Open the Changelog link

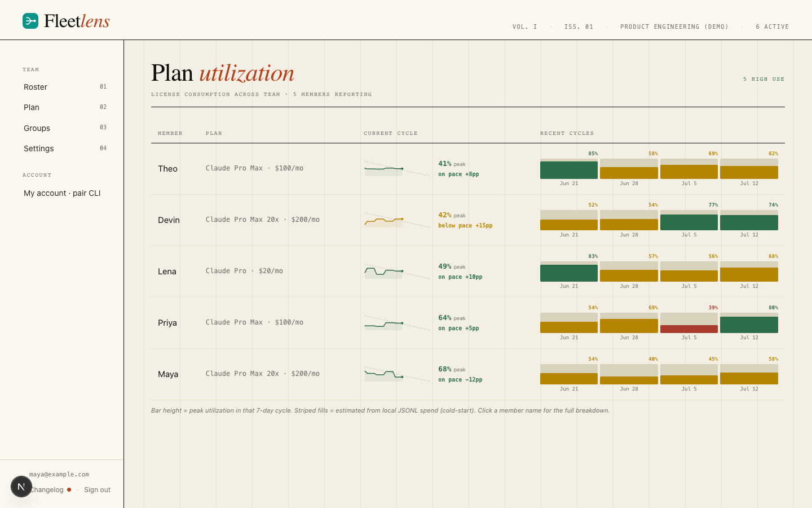(x=47, y=490)
